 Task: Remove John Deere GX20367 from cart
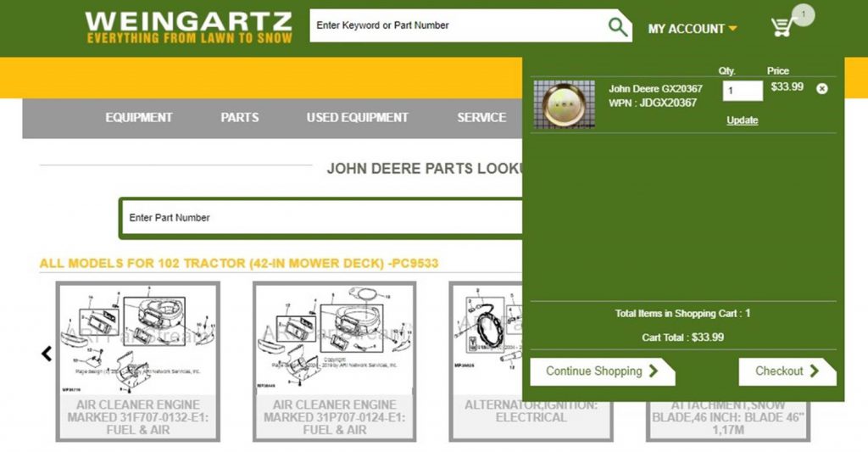tap(822, 89)
